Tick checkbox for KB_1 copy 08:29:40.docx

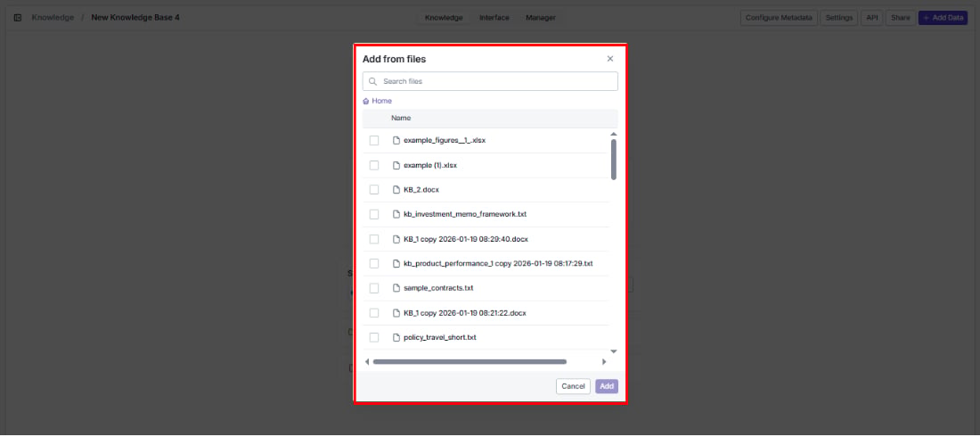pyautogui.click(x=374, y=239)
